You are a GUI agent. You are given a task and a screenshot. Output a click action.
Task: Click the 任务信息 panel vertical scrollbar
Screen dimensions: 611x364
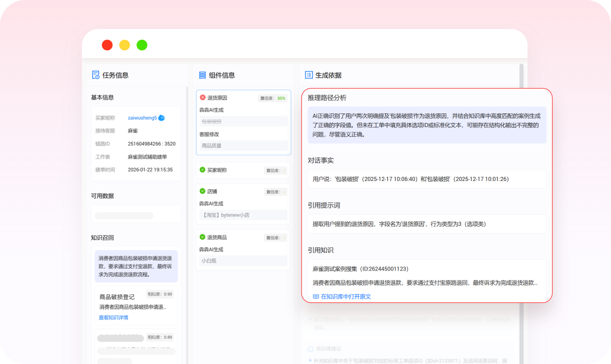tap(187, 225)
